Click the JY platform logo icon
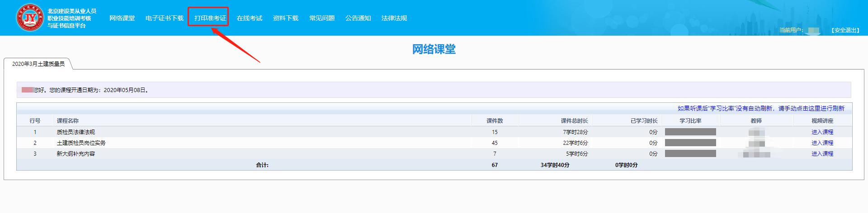Image resolution: width=868 pixels, height=213 pixels. pyautogui.click(x=30, y=18)
